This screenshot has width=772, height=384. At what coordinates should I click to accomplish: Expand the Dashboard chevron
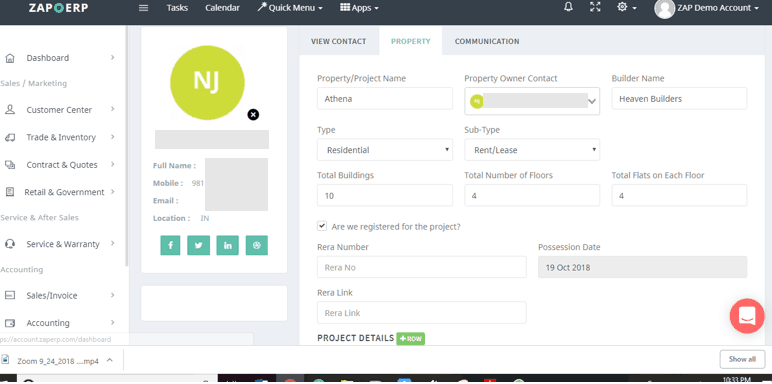(x=112, y=58)
